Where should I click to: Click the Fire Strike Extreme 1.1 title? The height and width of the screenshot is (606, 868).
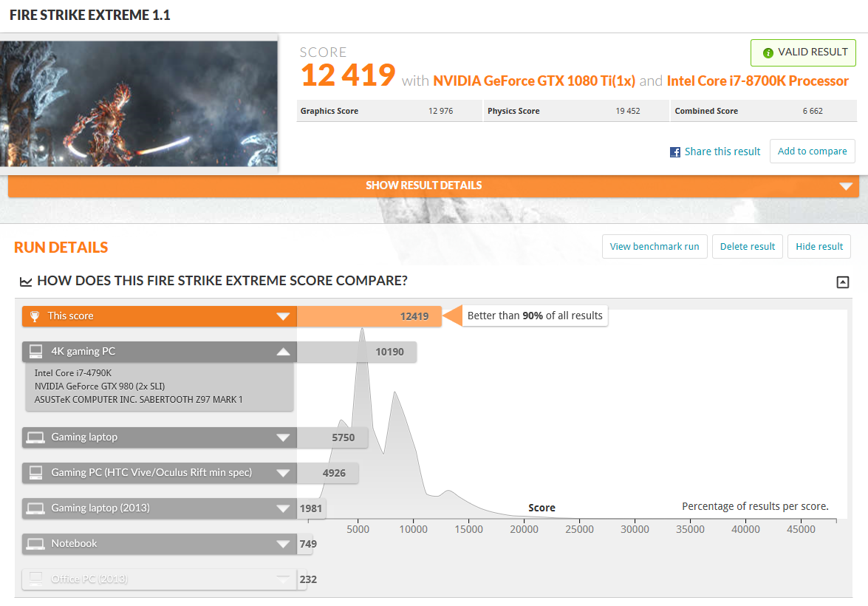point(89,15)
